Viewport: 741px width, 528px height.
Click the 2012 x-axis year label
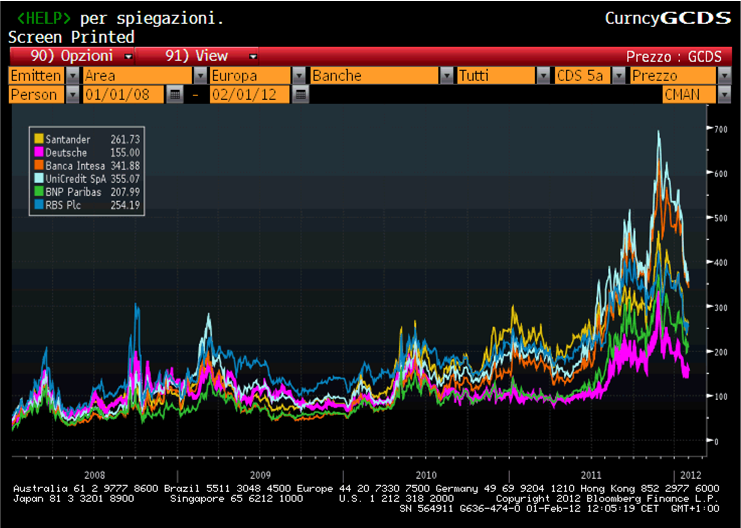point(690,475)
